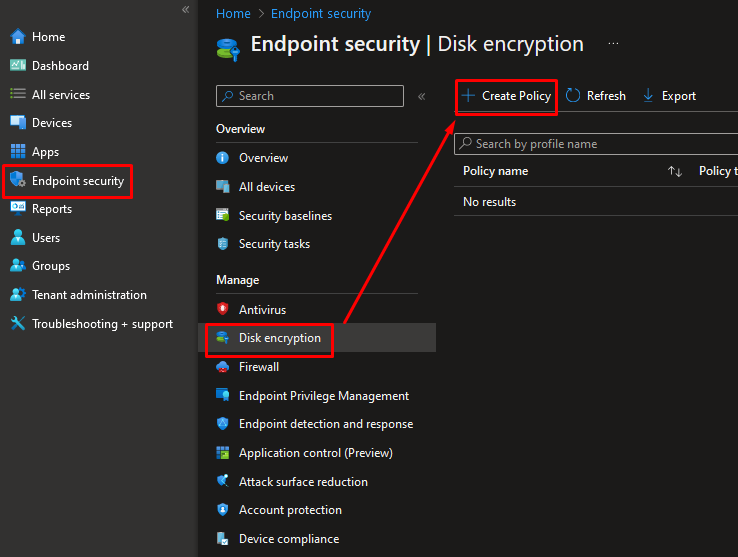Select Users in the sidebar
Screen dimensions: 738x557
point(46,237)
